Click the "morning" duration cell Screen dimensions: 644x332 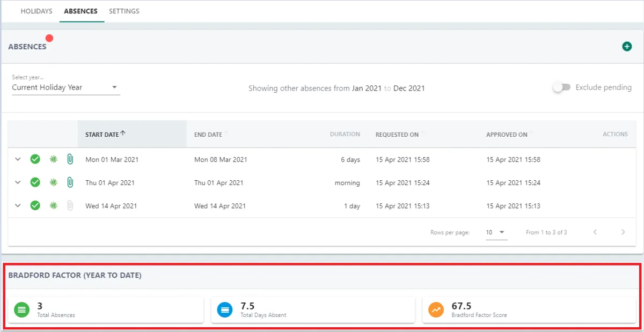[347, 183]
